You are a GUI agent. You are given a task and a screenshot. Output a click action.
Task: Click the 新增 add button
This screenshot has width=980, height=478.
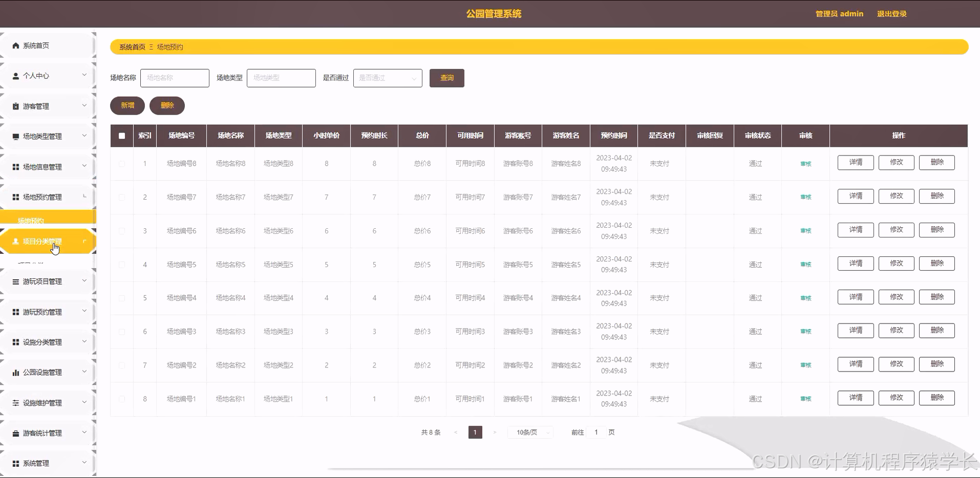click(127, 105)
